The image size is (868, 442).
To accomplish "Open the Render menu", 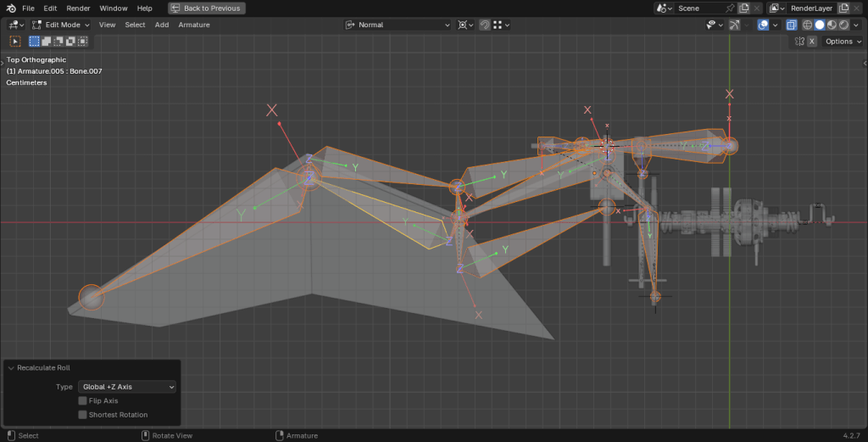I will (x=78, y=8).
